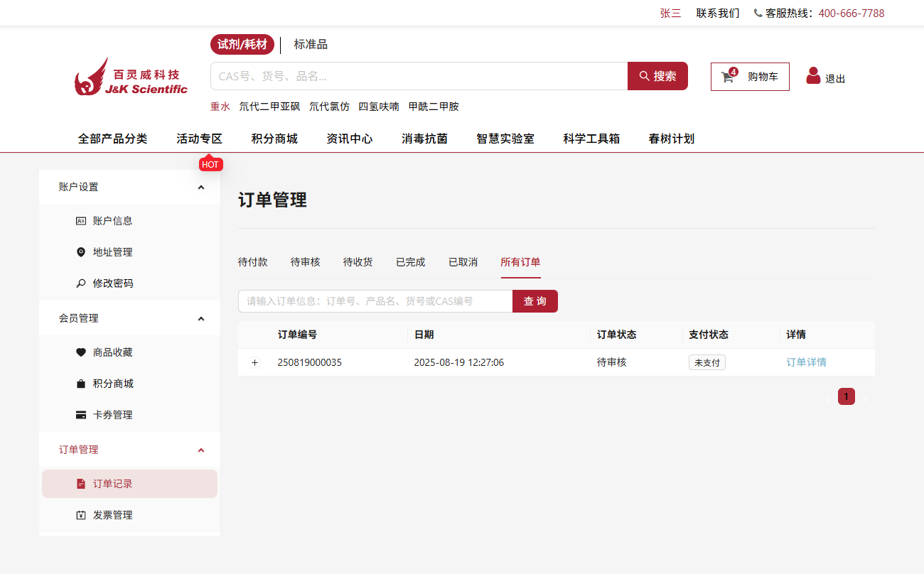Open the 订单详情 link
Screen dimensions: 924x574
tap(806, 362)
